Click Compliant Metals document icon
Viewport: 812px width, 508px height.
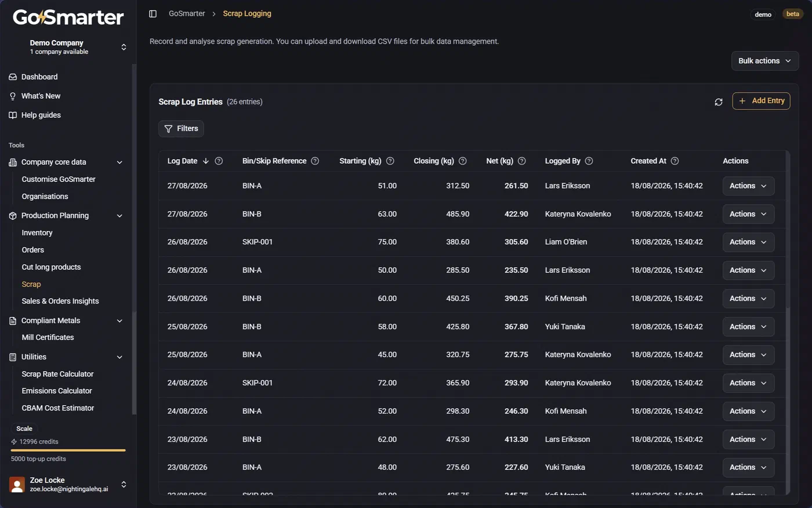click(x=13, y=321)
